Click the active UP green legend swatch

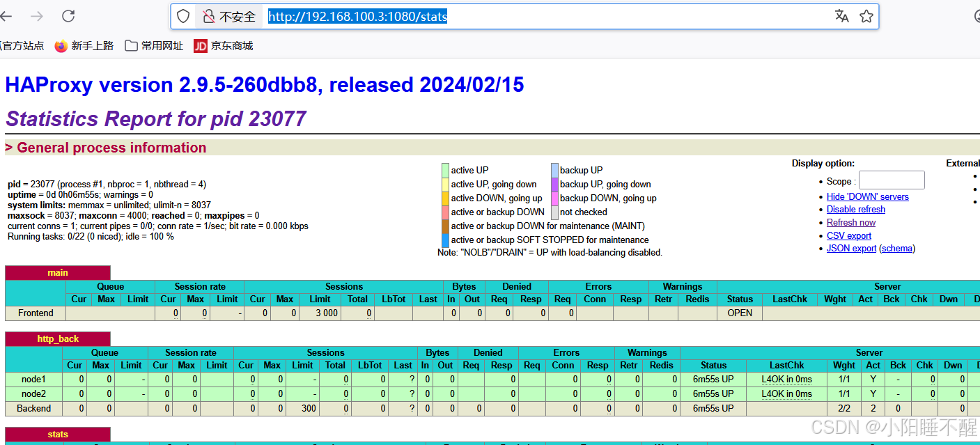pyautogui.click(x=445, y=171)
